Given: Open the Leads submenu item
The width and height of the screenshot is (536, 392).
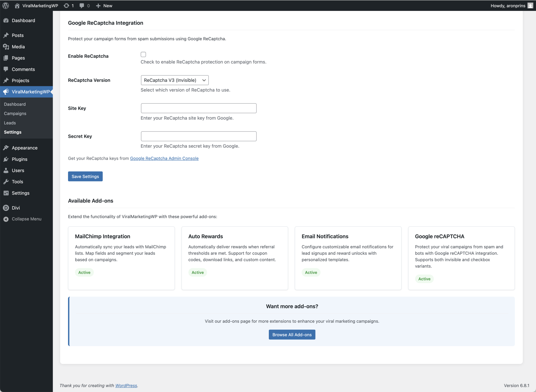Looking at the screenshot, I should click(x=10, y=123).
